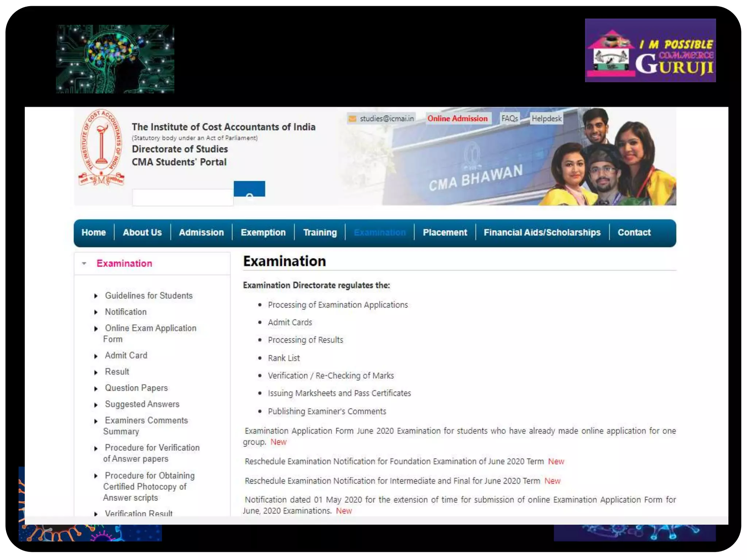Open the Placement menu tab
Viewport: 747px width, 560px height.
(445, 233)
